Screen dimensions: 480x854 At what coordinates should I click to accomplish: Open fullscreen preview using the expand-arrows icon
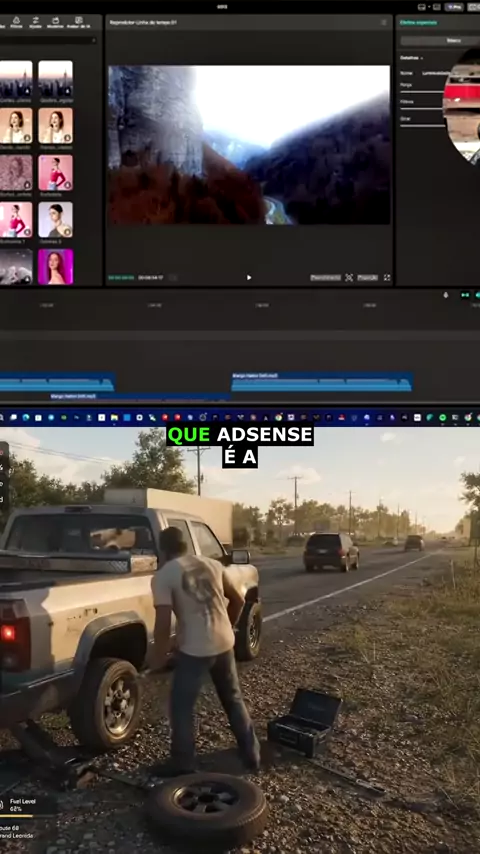(387, 277)
